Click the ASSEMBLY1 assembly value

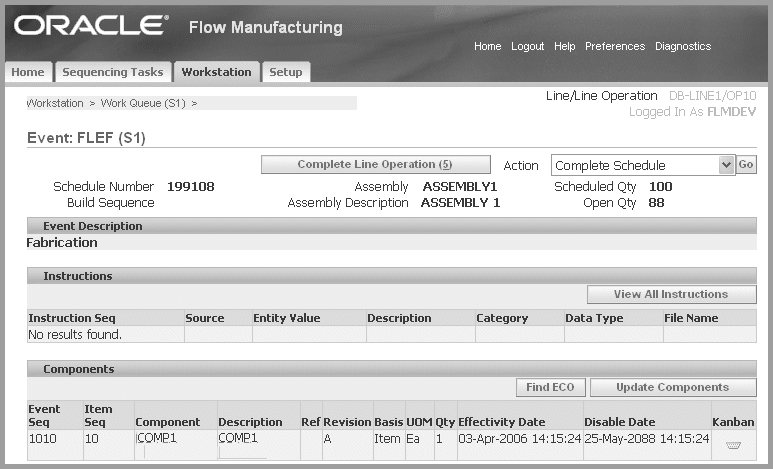pos(460,187)
